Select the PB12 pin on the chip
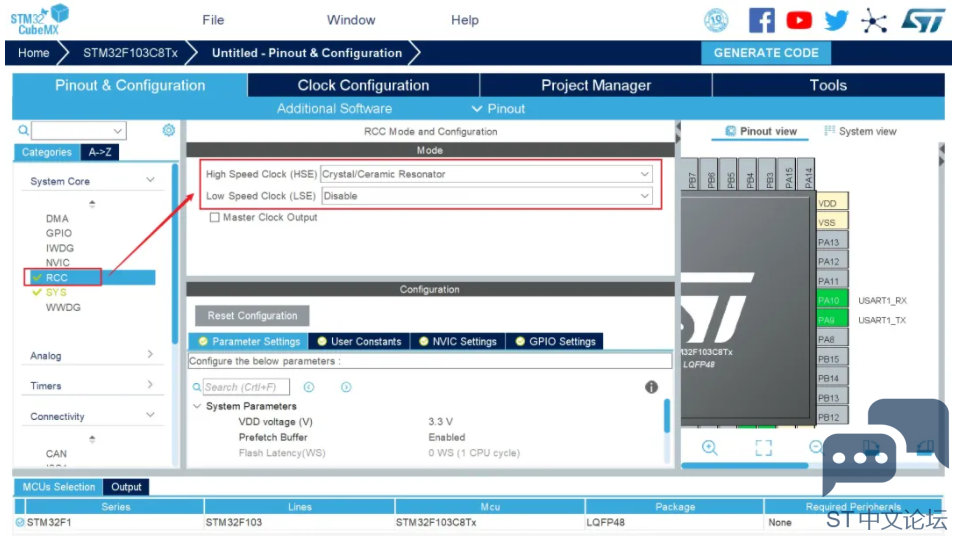This screenshot has height=543, width=960. click(831, 417)
